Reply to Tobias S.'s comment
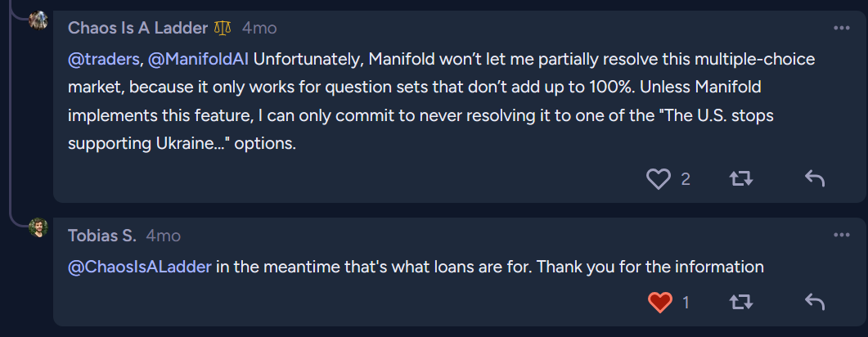 [814, 303]
